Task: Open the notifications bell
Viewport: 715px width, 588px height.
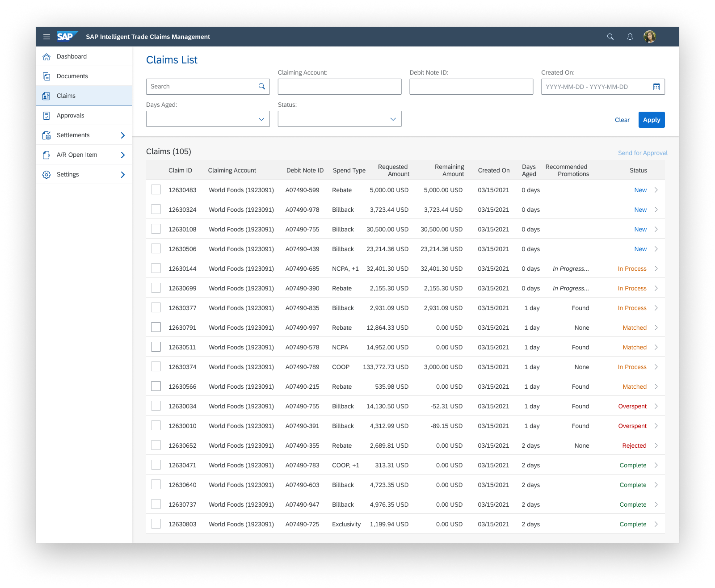Action: click(630, 37)
